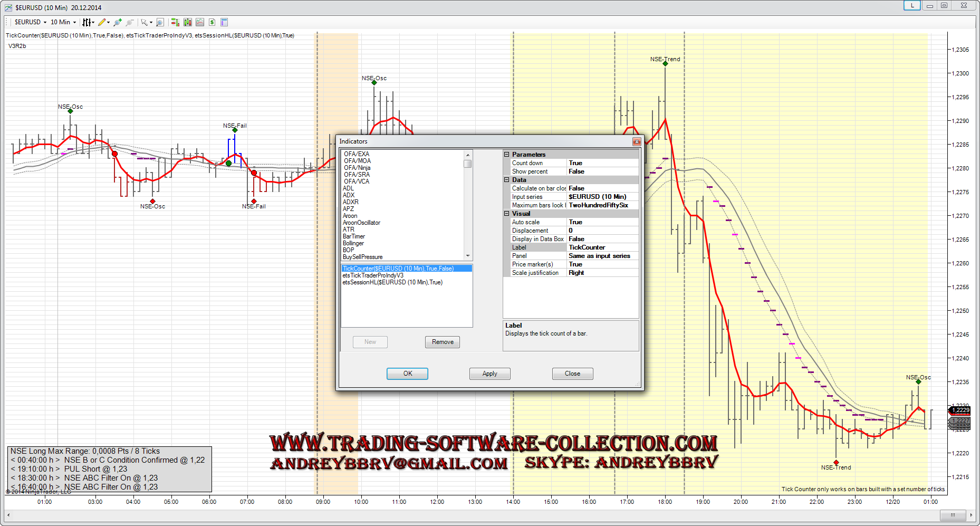Select the arrow cursor pointer tool
980x526 pixels.
[144, 22]
